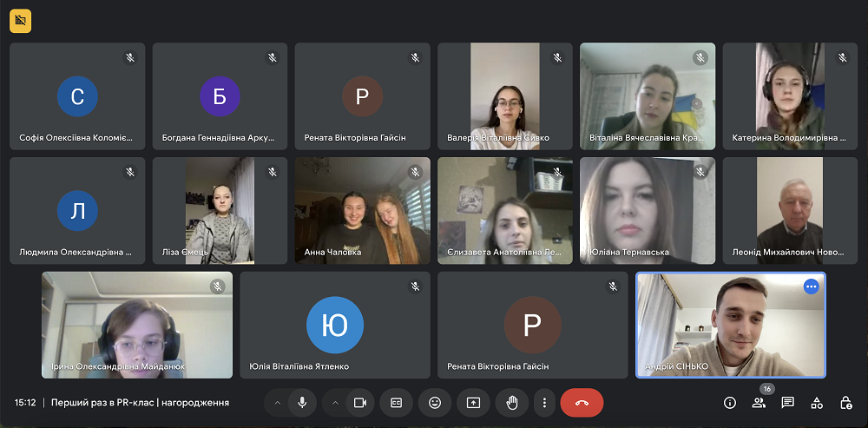Expand video settings arrow beside camera

tap(335, 403)
